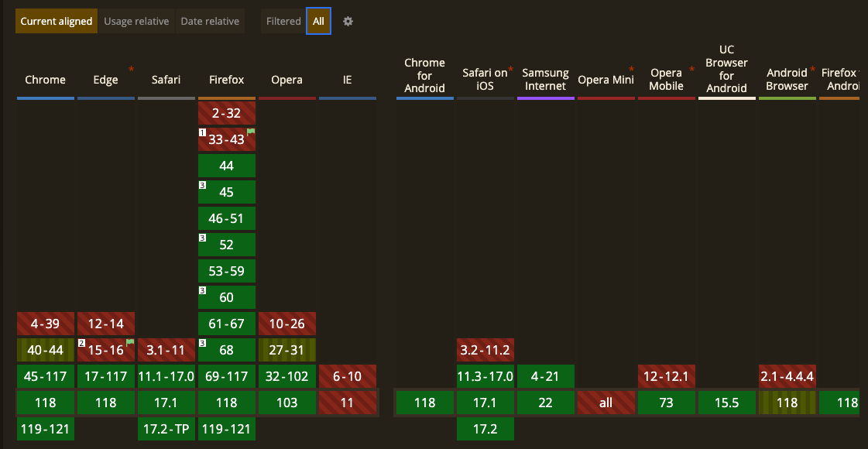This screenshot has width=868, height=449.
Task: Click the Android Browser header
Action: pos(787,80)
